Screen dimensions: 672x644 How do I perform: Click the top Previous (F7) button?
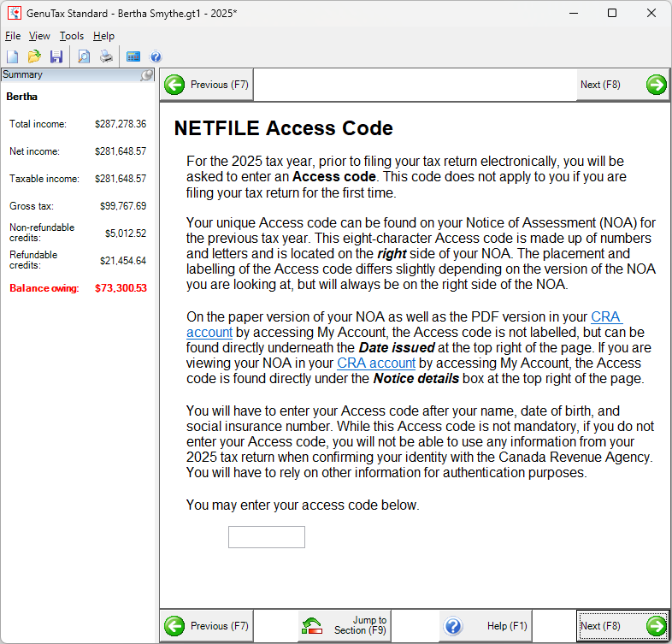pyautogui.click(x=207, y=85)
